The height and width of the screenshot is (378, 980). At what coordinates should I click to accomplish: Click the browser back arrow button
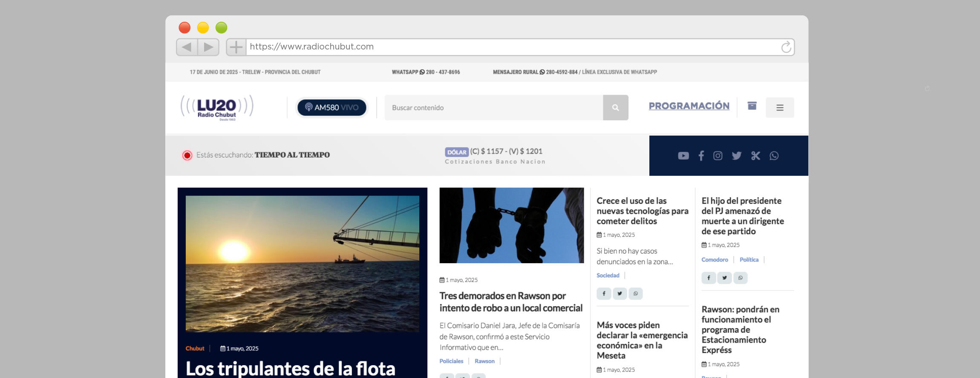[x=187, y=47]
